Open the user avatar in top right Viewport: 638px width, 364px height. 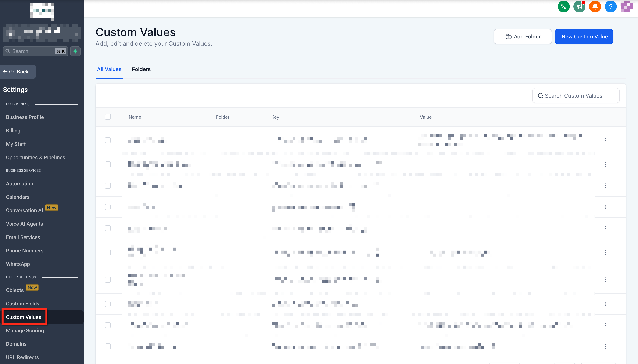coord(626,6)
